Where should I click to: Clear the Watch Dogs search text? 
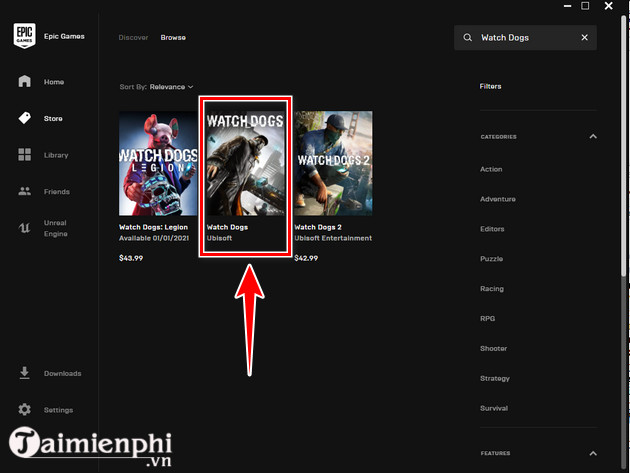[585, 37]
